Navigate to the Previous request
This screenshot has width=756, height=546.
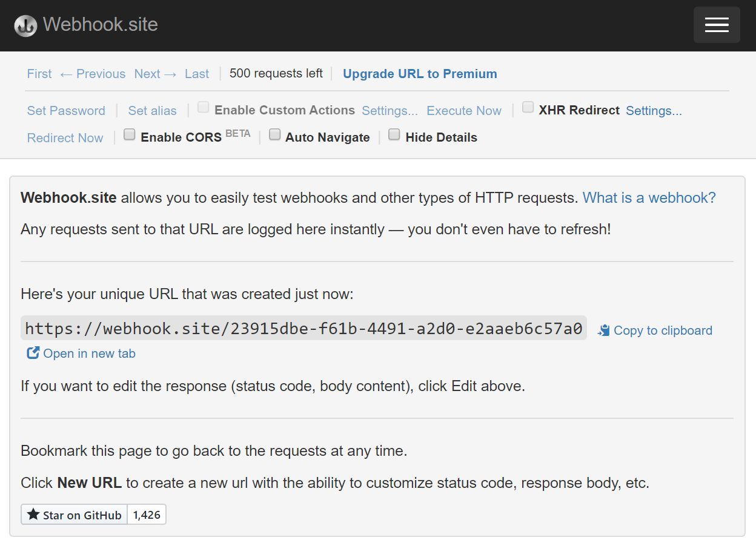point(93,74)
